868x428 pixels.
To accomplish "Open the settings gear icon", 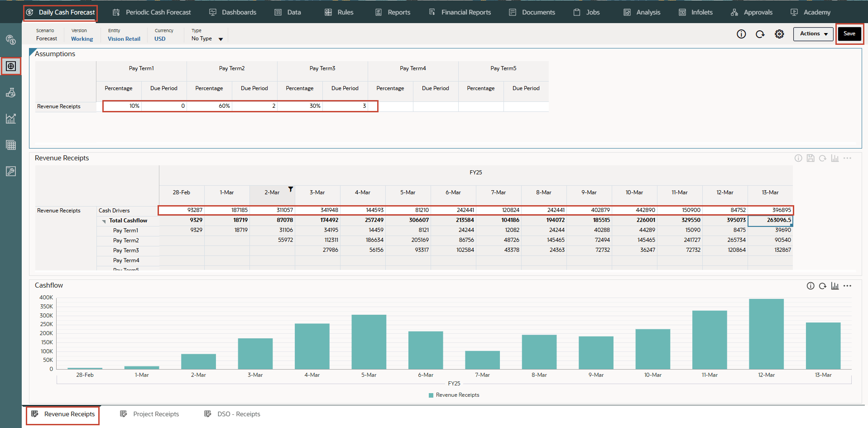I will click(779, 34).
